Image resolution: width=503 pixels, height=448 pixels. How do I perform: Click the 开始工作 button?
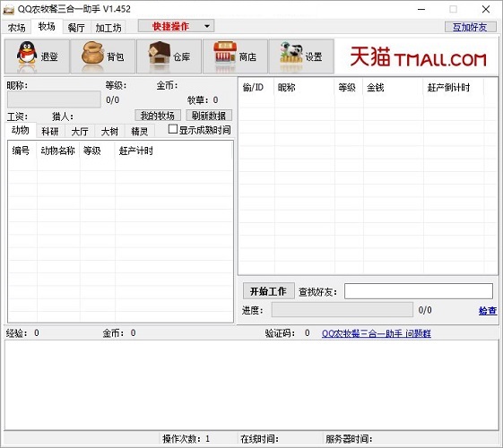pos(268,291)
